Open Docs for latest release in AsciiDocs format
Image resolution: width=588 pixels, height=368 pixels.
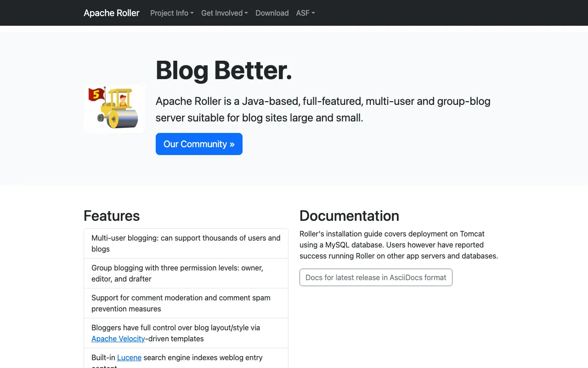click(376, 277)
